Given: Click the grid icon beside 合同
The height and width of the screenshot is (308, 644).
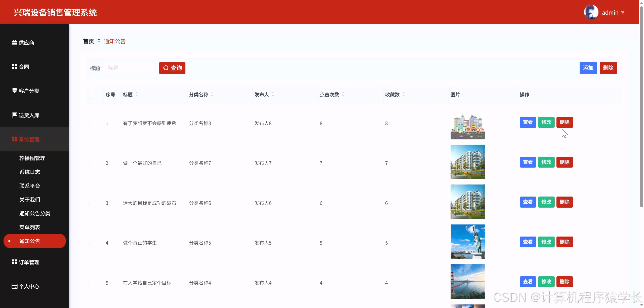Looking at the screenshot, I should (x=15, y=66).
